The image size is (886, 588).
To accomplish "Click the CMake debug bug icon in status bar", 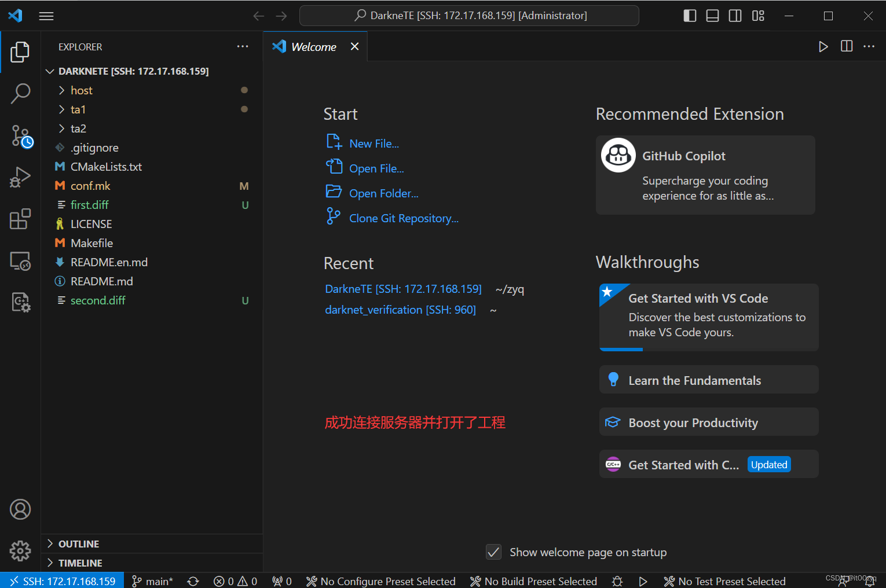I will pos(617,581).
